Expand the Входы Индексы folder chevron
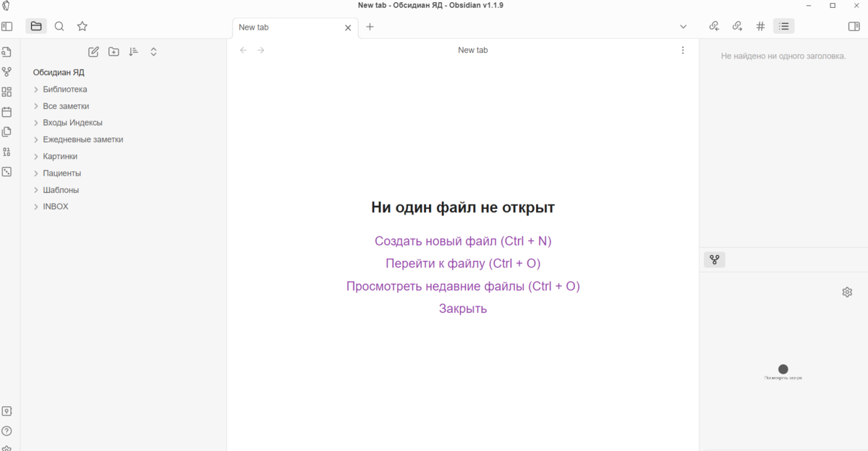This screenshot has width=868, height=451. click(36, 123)
